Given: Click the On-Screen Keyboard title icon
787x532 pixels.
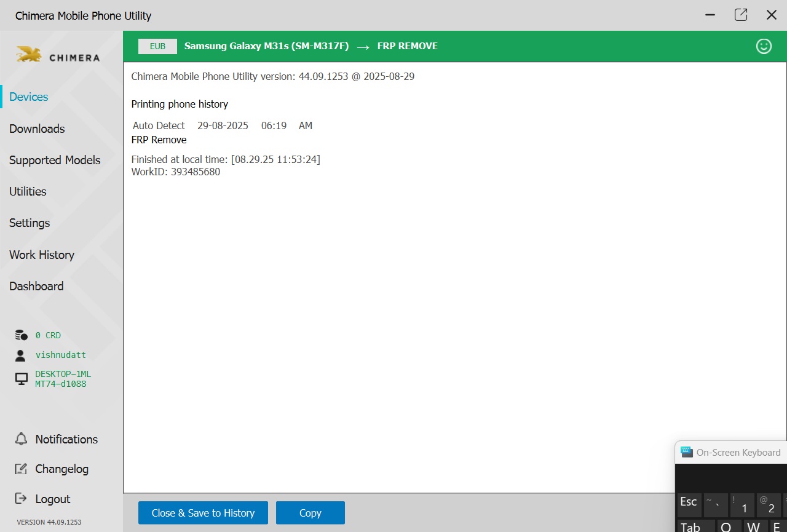Looking at the screenshot, I should click(686, 453).
